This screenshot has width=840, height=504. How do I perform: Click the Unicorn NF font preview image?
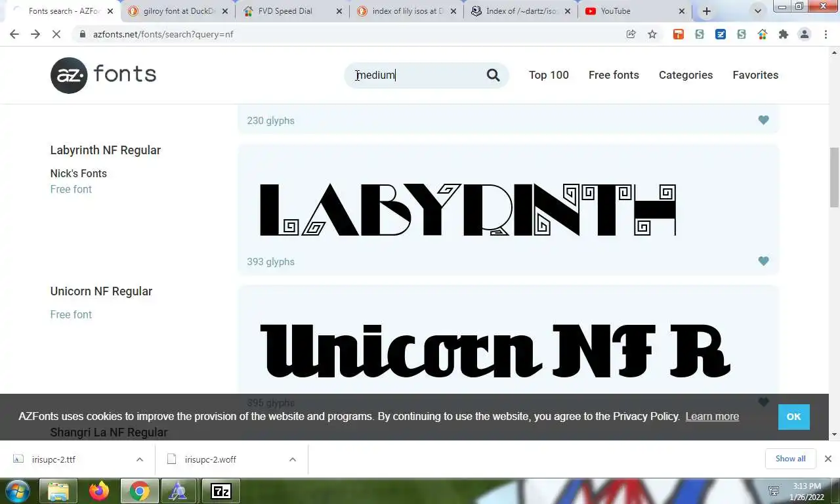point(495,350)
